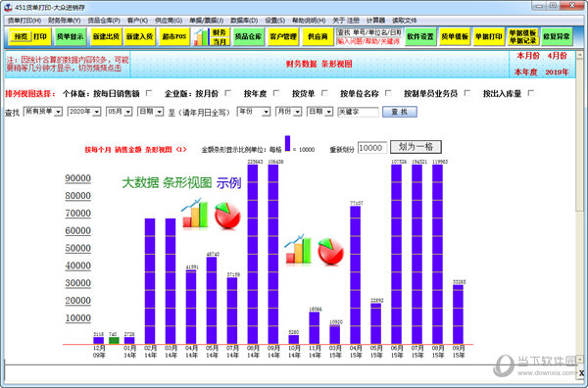The image size is (588, 388).
Task: Expand the end 日期 dropdown
Action: [319, 112]
